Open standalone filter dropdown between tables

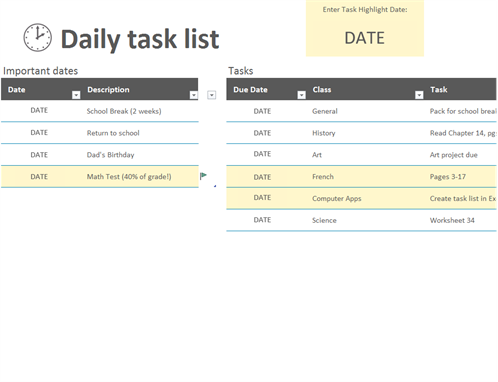pos(211,95)
